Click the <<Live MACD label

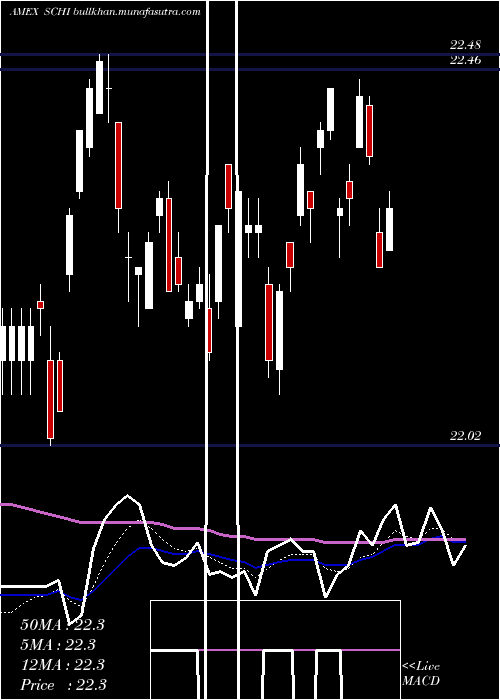421,673
